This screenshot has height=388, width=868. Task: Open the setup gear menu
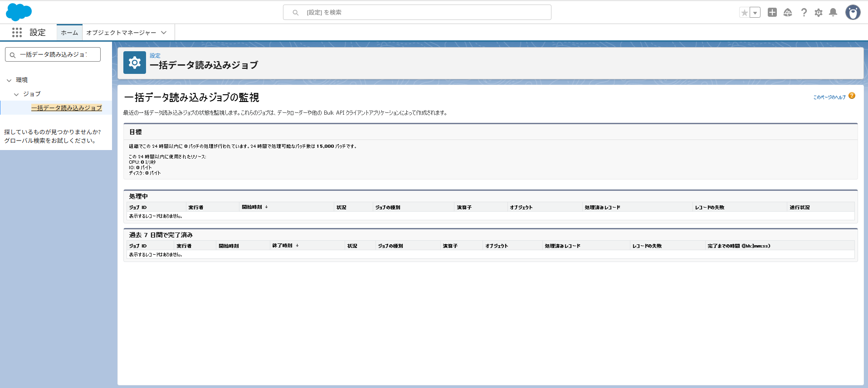point(819,13)
